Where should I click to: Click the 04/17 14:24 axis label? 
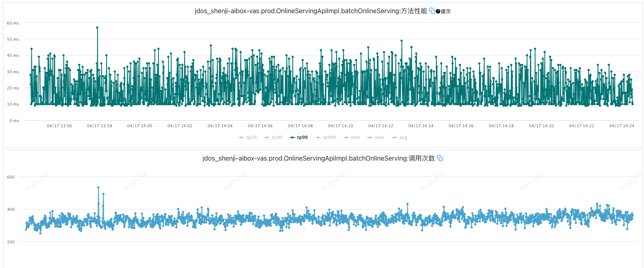coord(622,126)
